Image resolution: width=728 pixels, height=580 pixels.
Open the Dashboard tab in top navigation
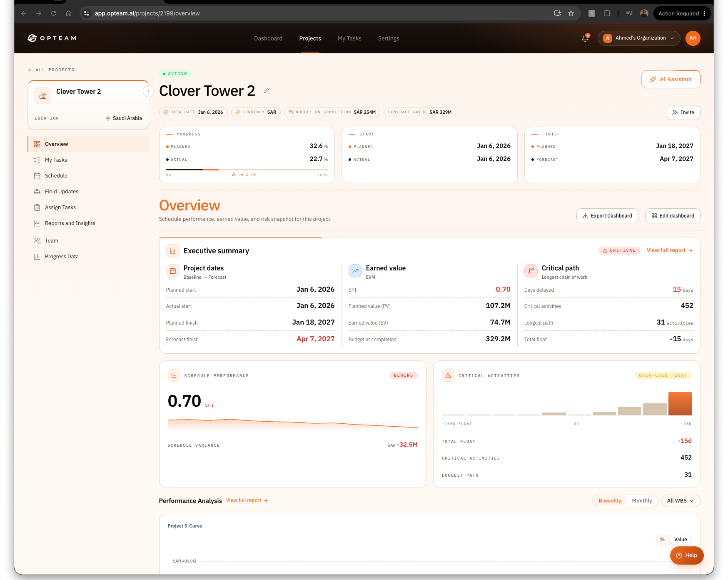(268, 38)
